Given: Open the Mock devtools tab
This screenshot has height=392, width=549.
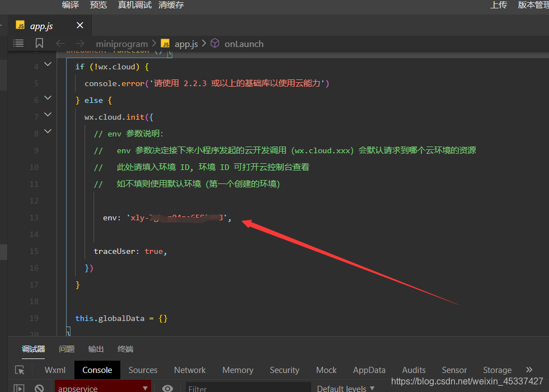Looking at the screenshot, I should [x=326, y=370].
